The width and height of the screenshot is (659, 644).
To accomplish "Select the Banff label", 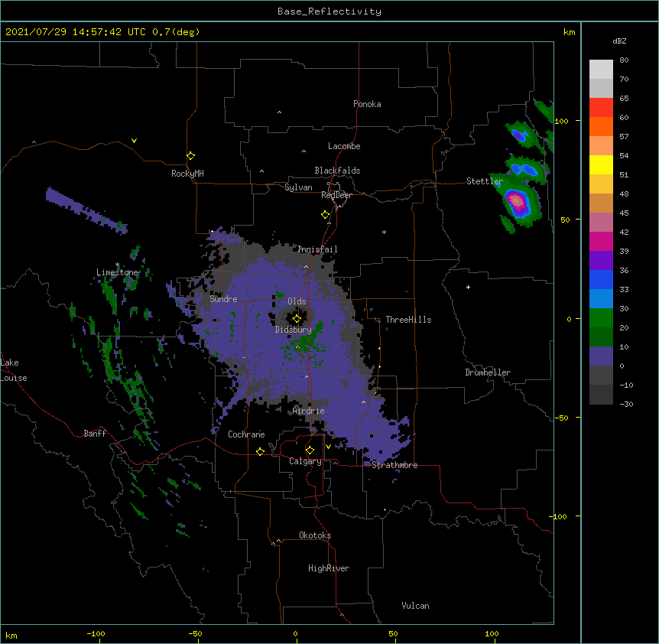I will [95, 434].
